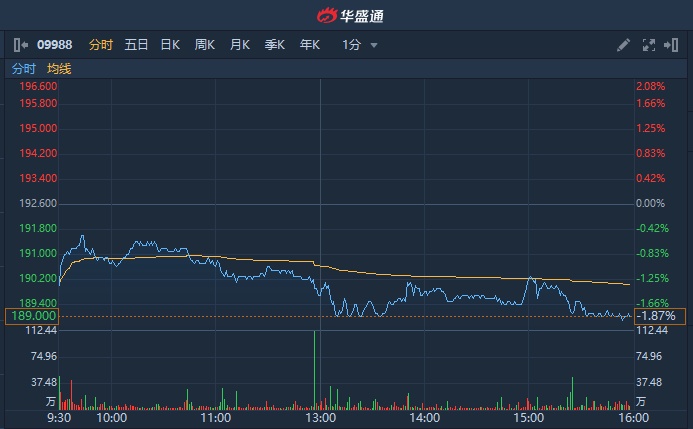Click the 2.08% percentage label
Image resolution: width=693 pixels, height=429 pixels.
pyautogui.click(x=650, y=86)
